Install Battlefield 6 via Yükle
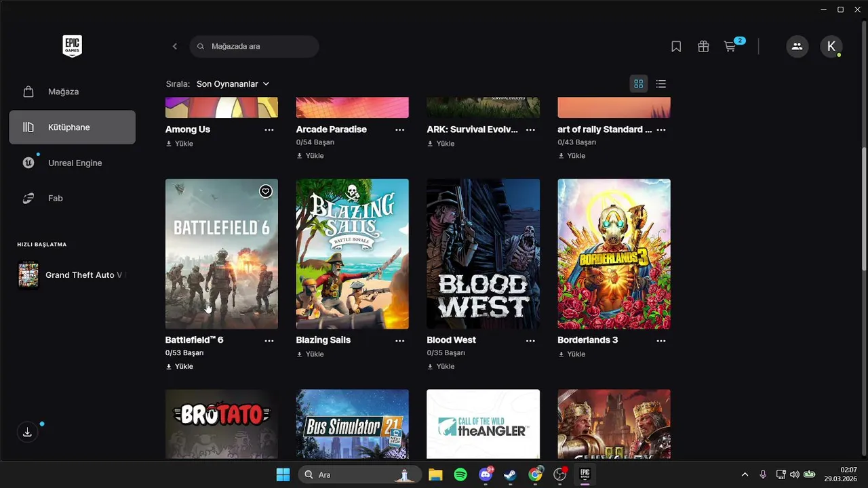868x488 pixels. [x=180, y=367]
